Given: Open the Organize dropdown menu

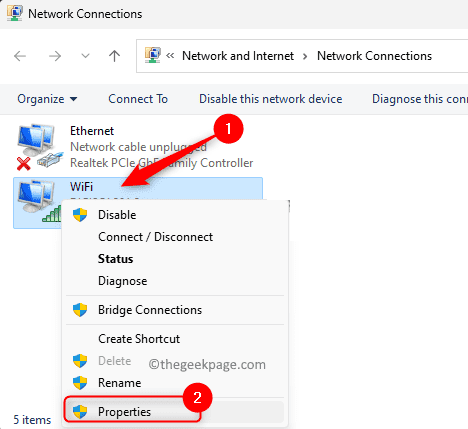Looking at the screenshot, I should [47, 99].
